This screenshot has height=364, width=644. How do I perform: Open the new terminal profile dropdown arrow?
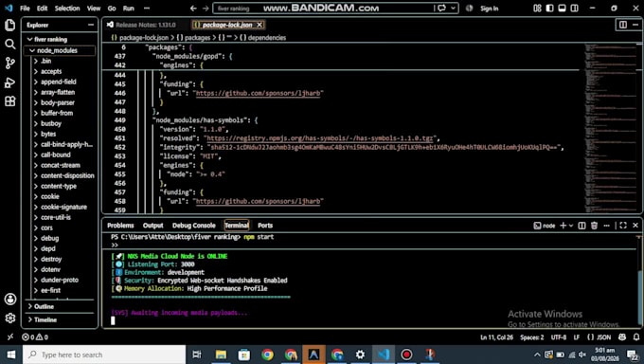[571, 226]
